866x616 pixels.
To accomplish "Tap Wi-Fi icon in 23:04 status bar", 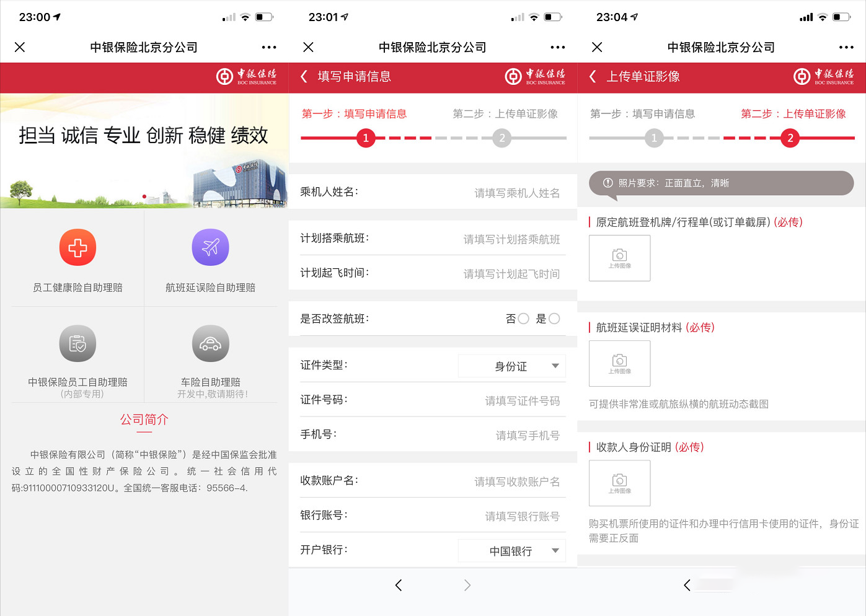I will (822, 17).
